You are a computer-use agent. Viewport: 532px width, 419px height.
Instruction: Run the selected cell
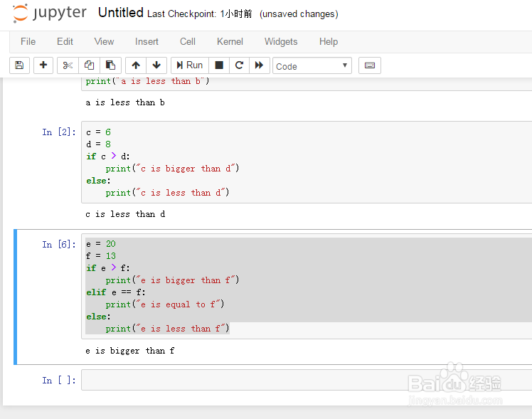coord(190,65)
